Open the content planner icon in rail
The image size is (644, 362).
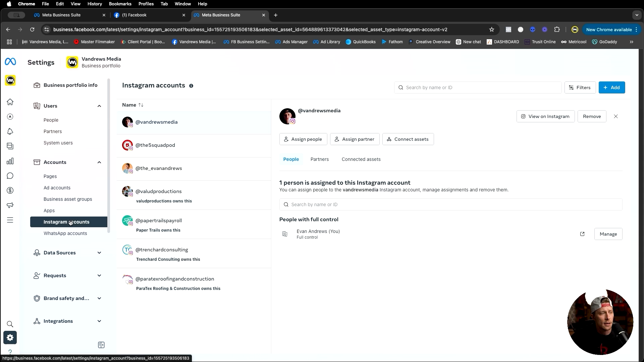click(10, 146)
